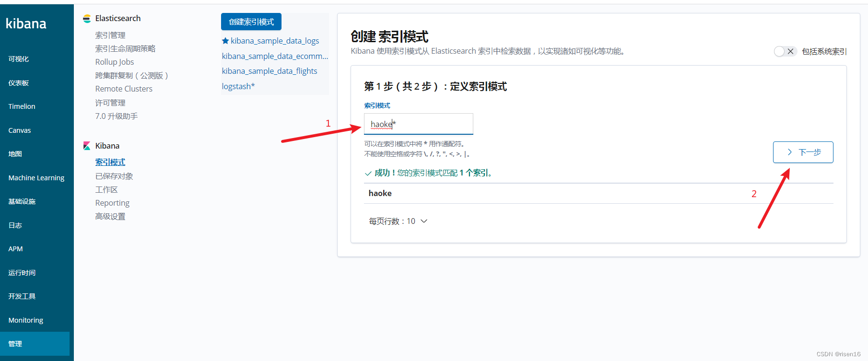Click the matched index row haoke
The height and width of the screenshot is (361, 868).
(x=598, y=193)
